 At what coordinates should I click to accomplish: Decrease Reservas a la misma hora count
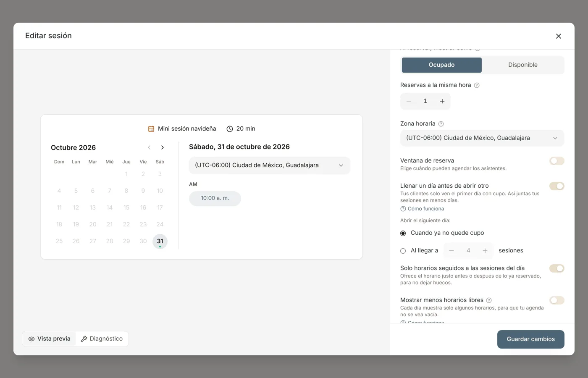click(409, 101)
